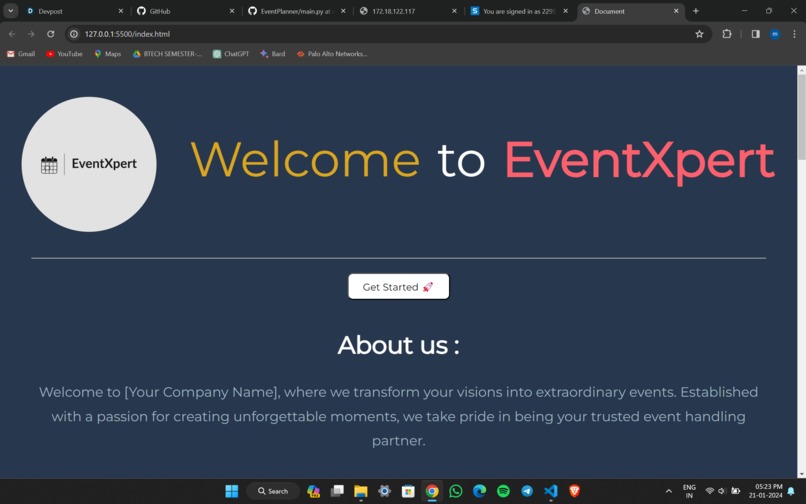The height and width of the screenshot is (504, 806).
Task: Open Task View in the taskbar
Action: tap(337, 491)
